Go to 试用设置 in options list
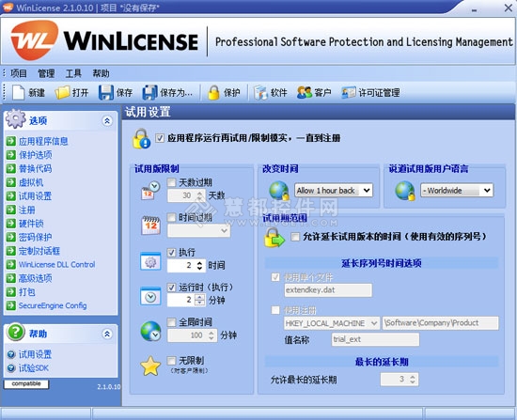The width and height of the screenshot is (517, 420). pos(35,195)
